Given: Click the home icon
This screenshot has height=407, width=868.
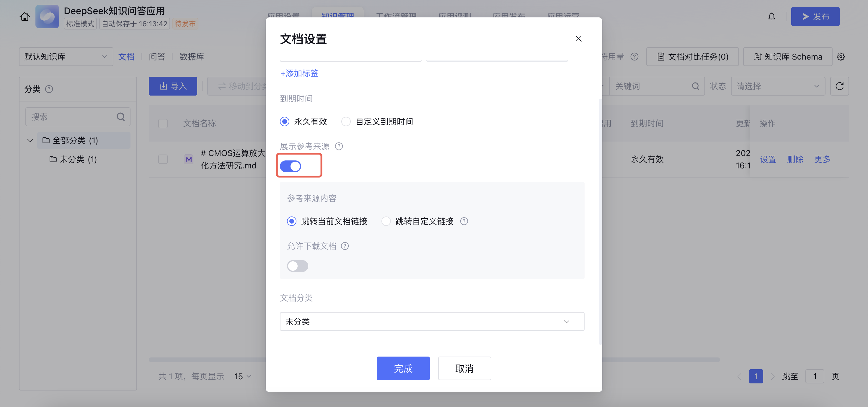Looking at the screenshot, I should [x=25, y=17].
